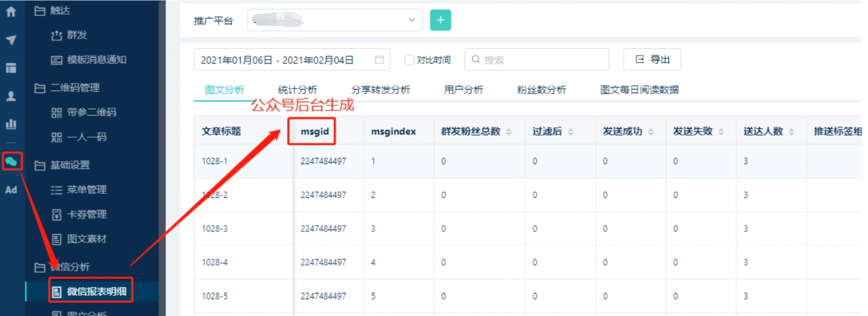Screen dimensions: 868x316
Task: Click the 导出 export button
Action: [x=652, y=60]
